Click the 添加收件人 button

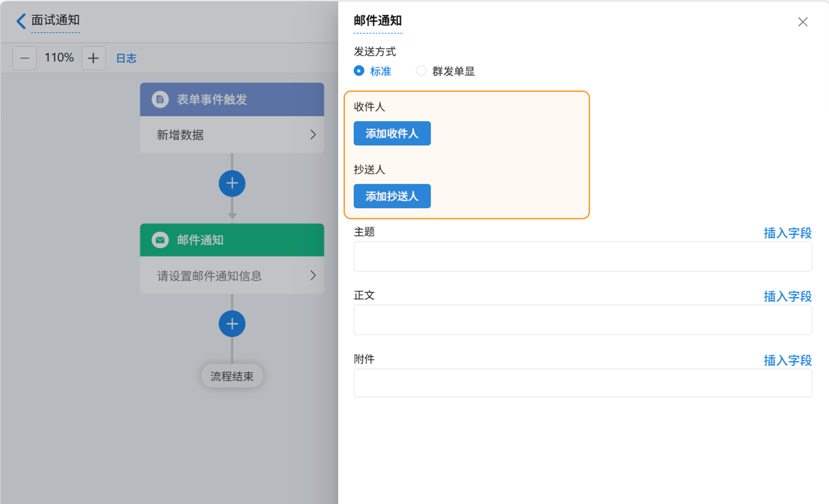coord(392,133)
